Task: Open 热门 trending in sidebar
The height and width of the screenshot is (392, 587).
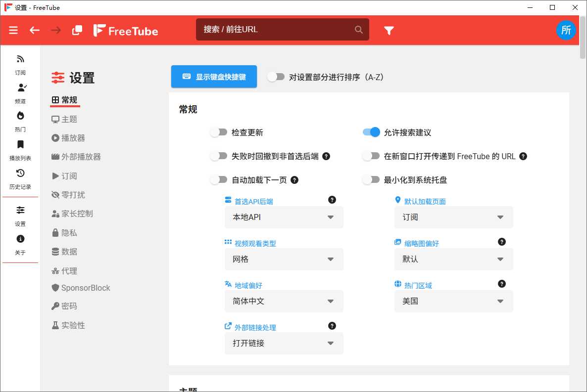Action: (20, 122)
